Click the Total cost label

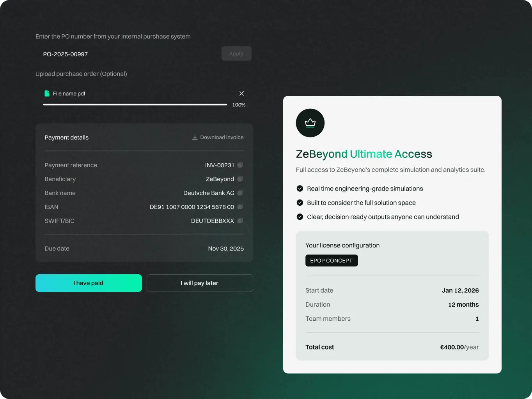pyautogui.click(x=320, y=347)
